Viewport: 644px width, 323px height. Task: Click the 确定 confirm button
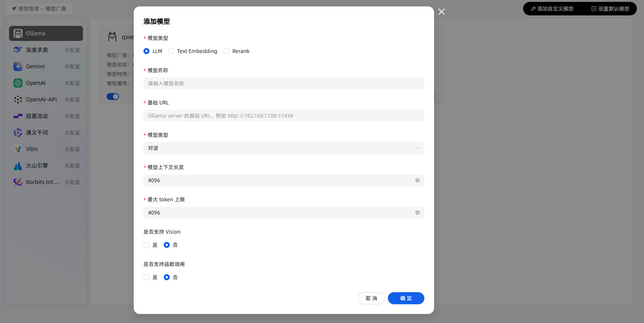[406, 298]
